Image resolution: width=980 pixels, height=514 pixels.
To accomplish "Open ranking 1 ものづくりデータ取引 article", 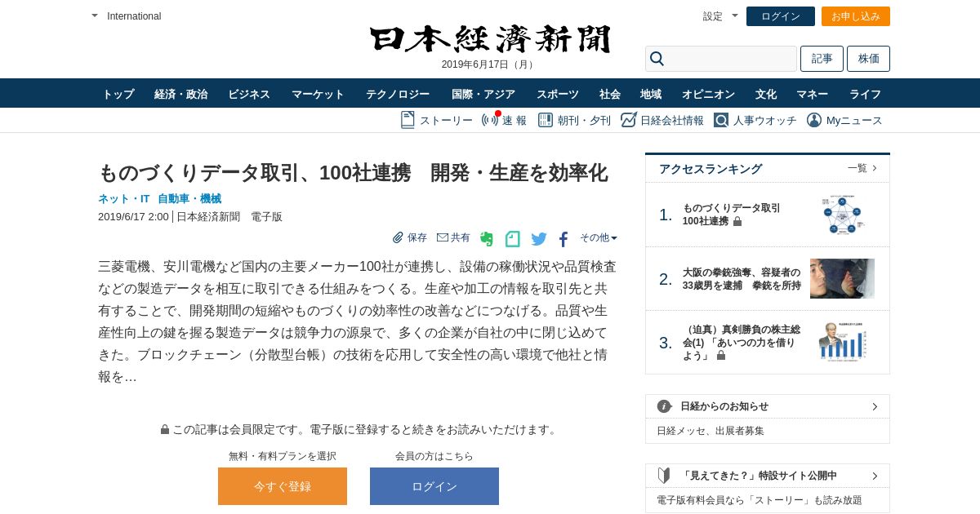I will pos(732,215).
